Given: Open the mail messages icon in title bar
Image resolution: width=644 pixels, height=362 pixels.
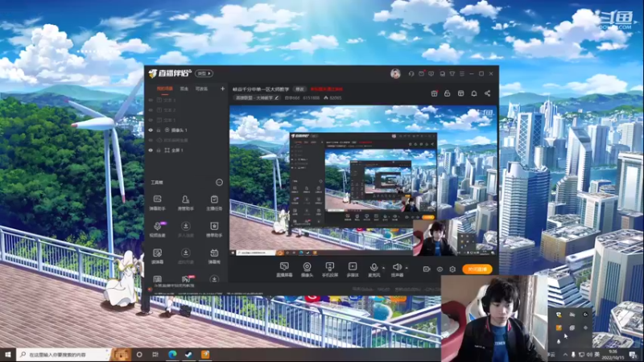Looking at the screenshot, I should click(421, 74).
